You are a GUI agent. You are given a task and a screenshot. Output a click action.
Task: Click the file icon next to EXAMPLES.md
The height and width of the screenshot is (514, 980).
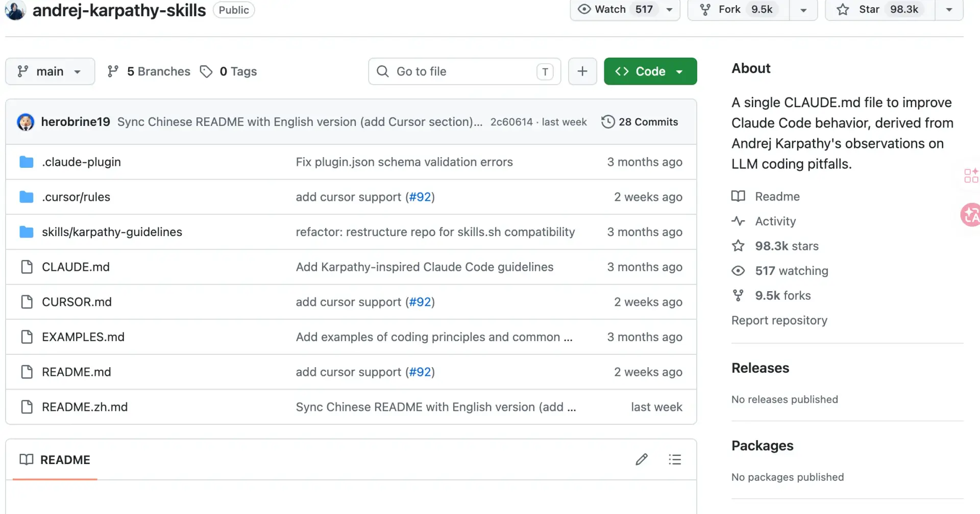click(27, 337)
